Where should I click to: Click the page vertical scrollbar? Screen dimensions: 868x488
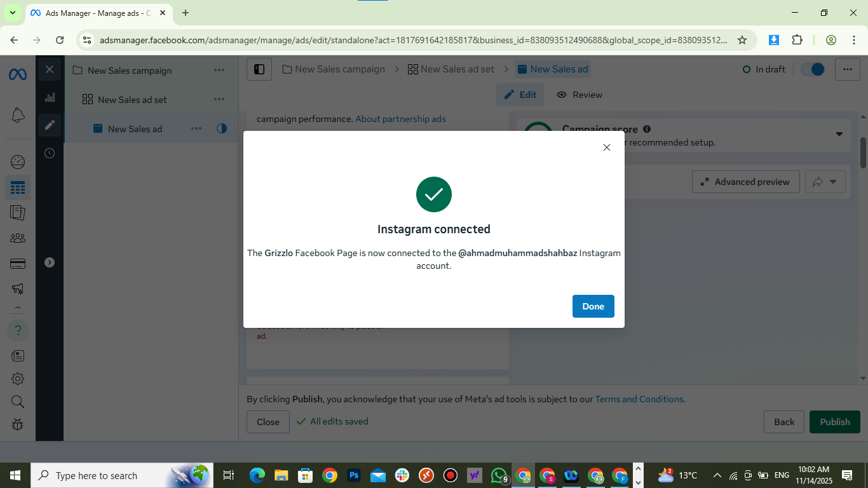(x=863, y=152)
